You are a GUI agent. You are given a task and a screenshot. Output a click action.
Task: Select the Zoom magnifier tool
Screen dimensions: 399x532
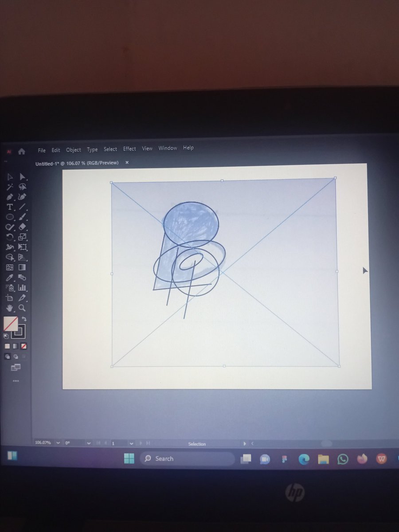[x=23, y=308]
